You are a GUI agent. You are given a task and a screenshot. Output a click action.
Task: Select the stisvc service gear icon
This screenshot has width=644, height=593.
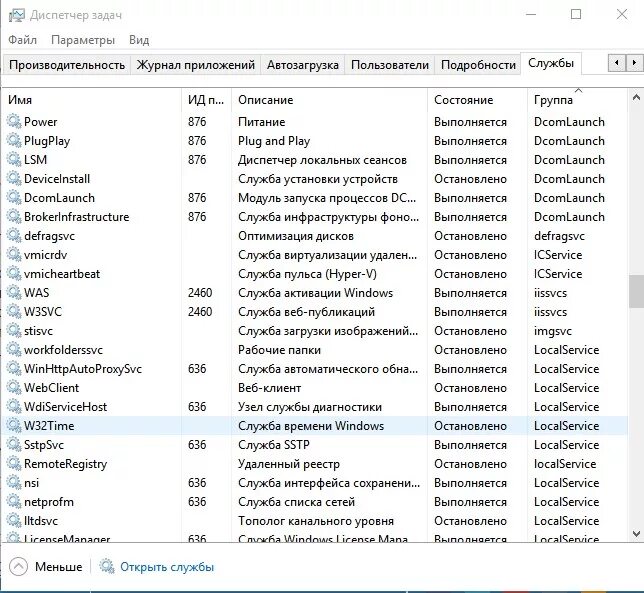click(x=14, y=331)
